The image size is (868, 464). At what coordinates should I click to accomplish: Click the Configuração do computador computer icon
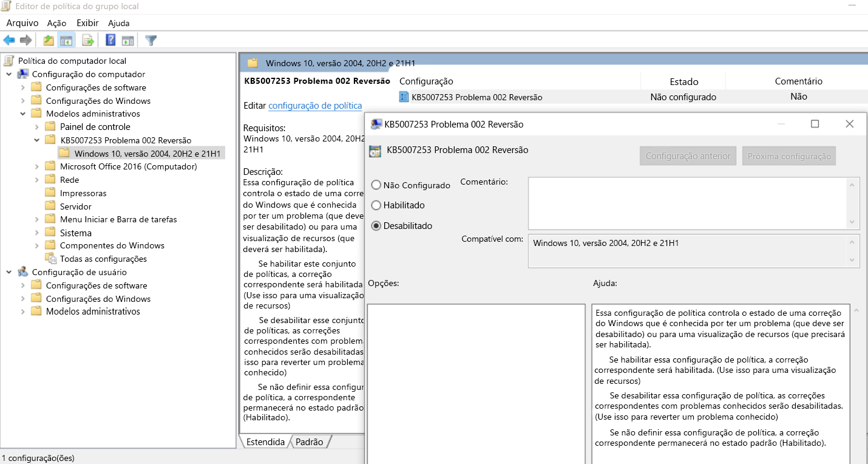(x=23, y=74)
